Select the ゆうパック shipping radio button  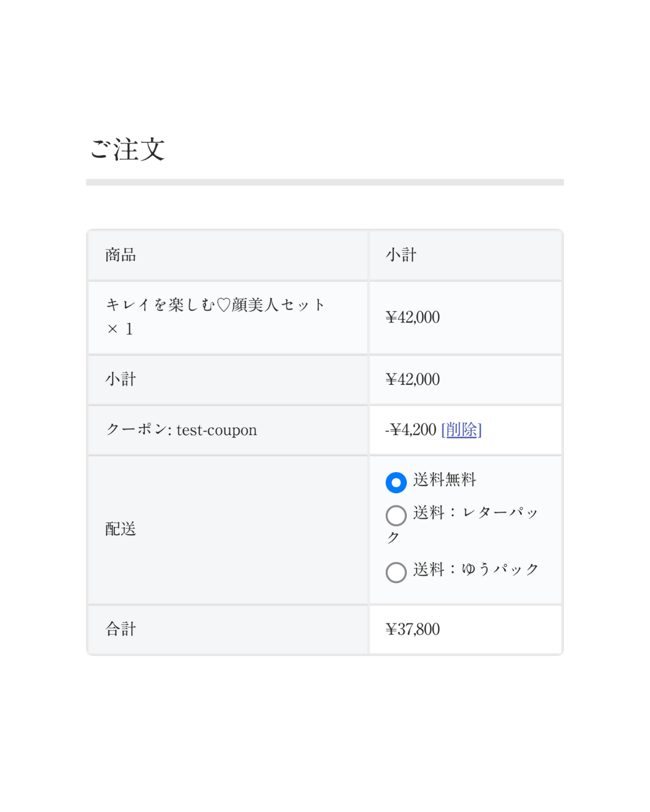396,572
